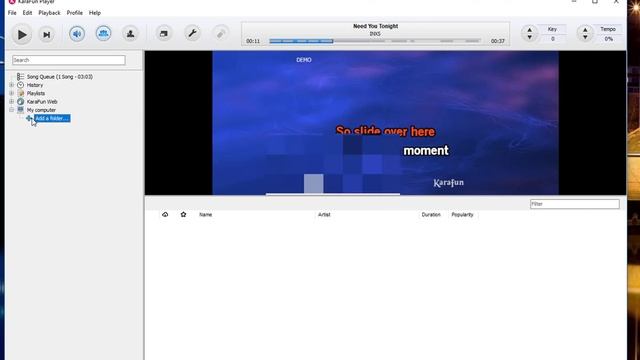Focus the Filter field above song list
This screenshot has height=360, width=640.
click(x=575, y=204)
